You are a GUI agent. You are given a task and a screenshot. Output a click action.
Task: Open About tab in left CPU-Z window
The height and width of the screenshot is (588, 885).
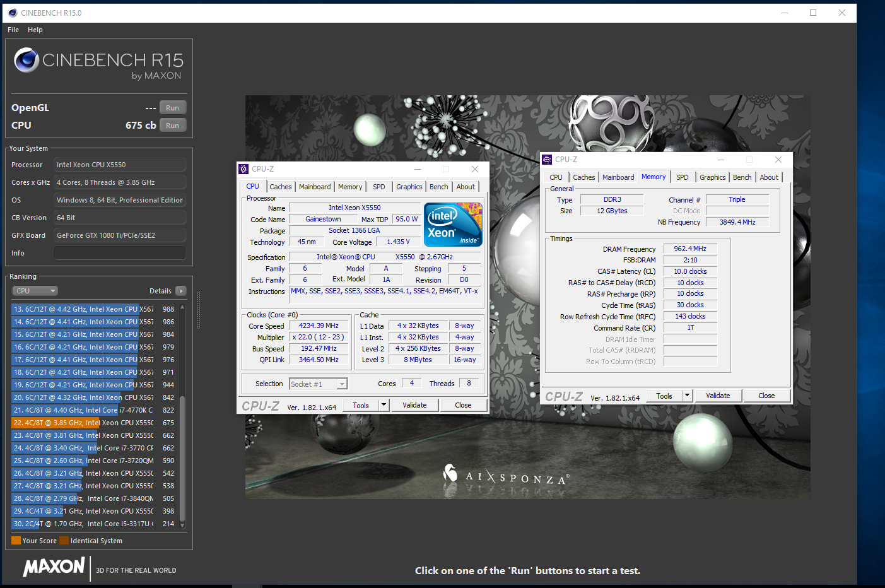coord(466,187)
